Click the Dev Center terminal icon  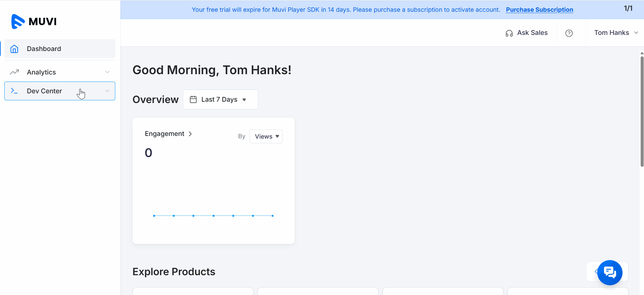pyautogui.click(x=14, y=91)
